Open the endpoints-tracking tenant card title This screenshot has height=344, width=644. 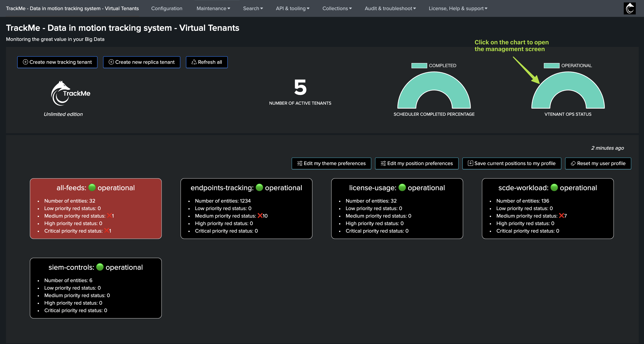pos(246,188)
